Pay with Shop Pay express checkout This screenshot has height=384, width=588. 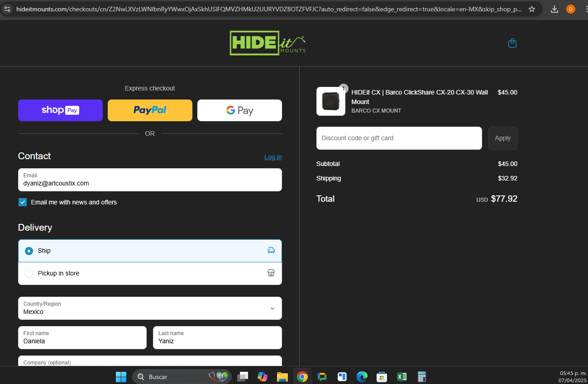60,110
